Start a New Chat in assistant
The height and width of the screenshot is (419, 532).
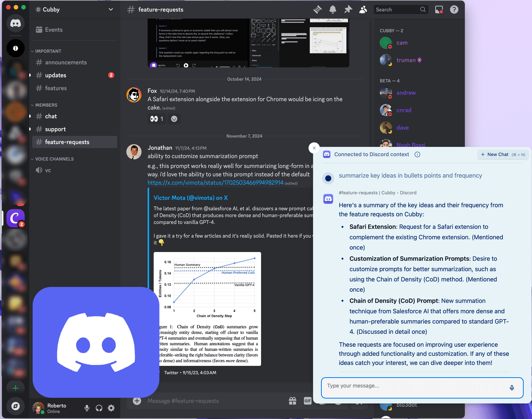[503, 154]
